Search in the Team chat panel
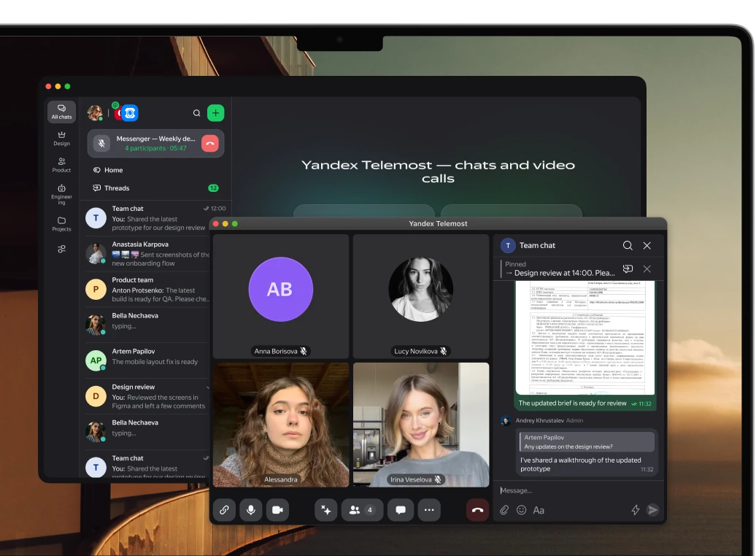 [x=628, y=245]
